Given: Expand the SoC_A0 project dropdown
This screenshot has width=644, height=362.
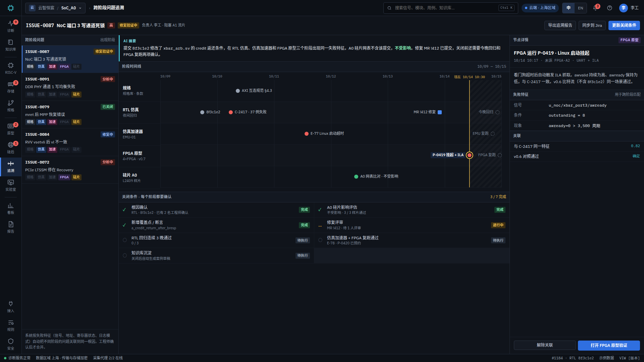Looking at the screenshot, I should (x=55, y=8).
